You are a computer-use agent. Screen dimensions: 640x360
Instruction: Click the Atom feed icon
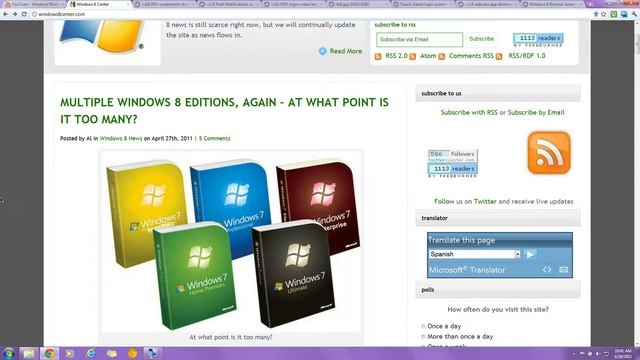(x=413, y=56)
